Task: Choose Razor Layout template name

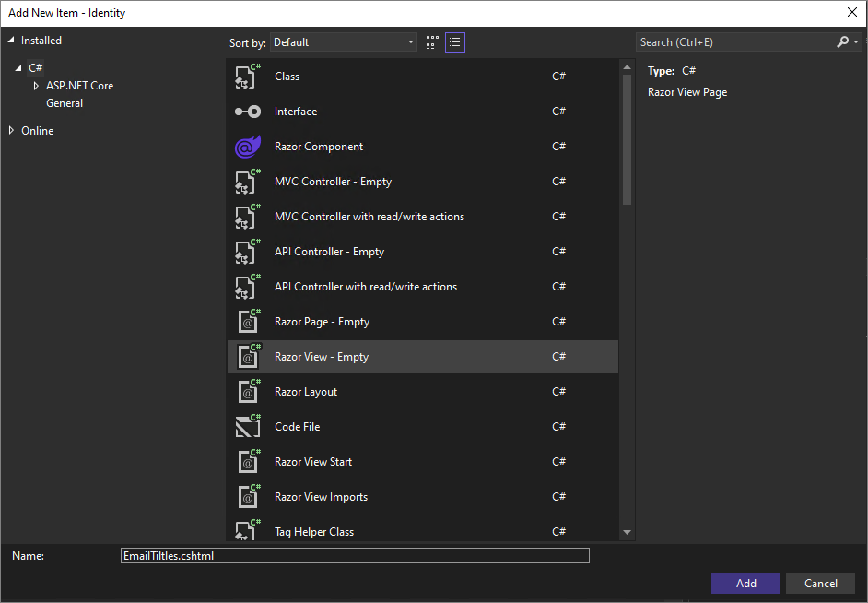Action: 306,392
